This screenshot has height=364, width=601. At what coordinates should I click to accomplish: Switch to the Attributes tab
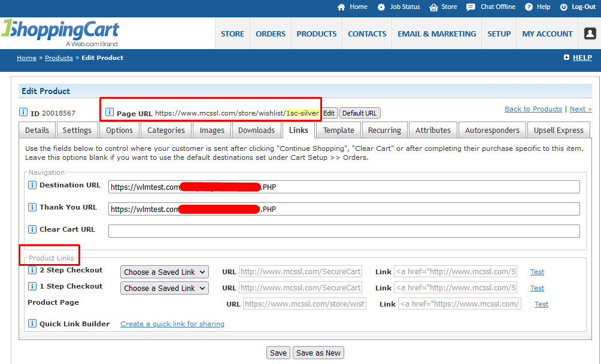pyautogui.click(x=433, y=131)
